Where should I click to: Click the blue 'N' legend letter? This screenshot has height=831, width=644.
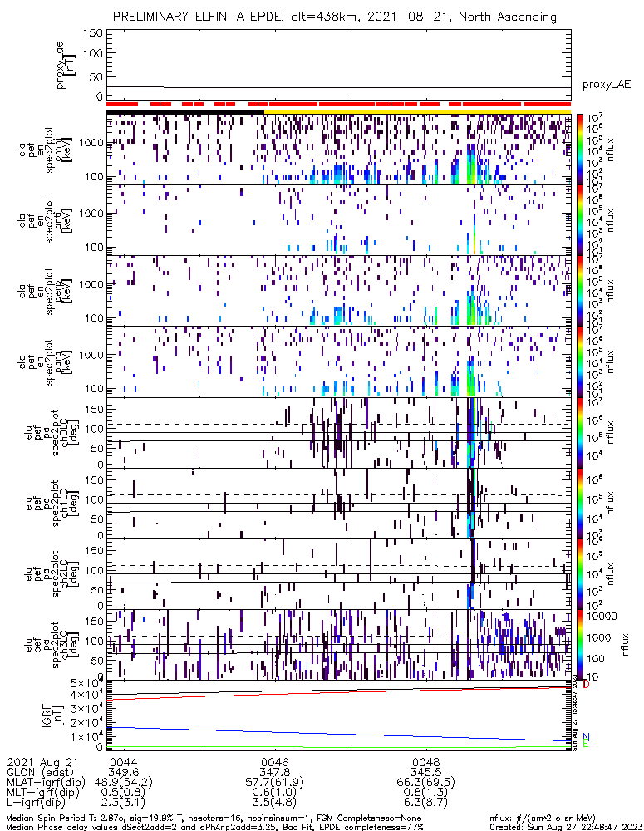586,736
